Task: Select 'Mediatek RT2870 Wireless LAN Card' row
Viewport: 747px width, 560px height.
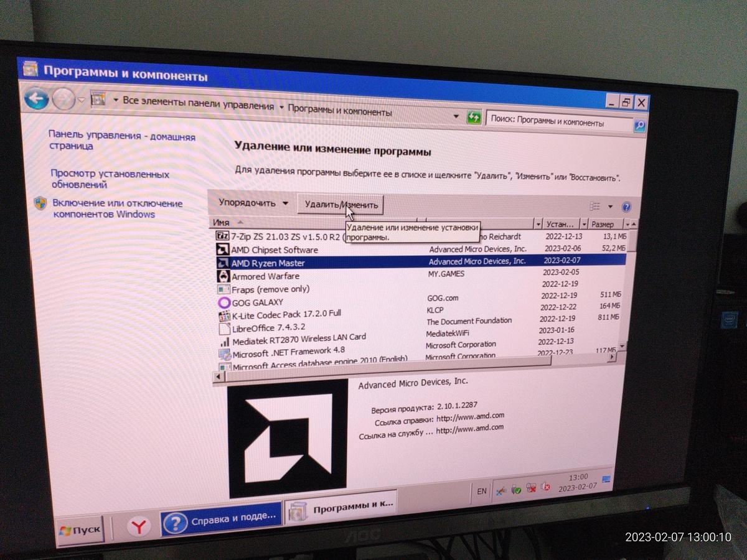Action: point(420,337)
